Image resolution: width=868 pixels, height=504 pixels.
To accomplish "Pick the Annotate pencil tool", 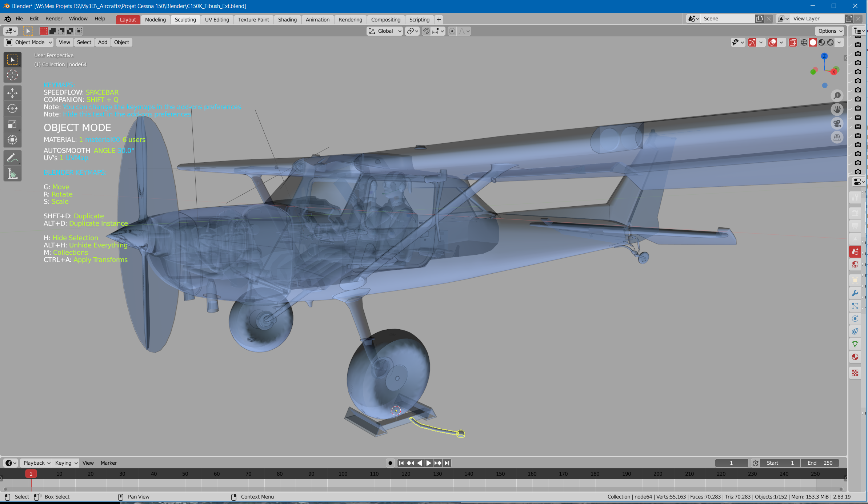I will (x=12, y=158).
